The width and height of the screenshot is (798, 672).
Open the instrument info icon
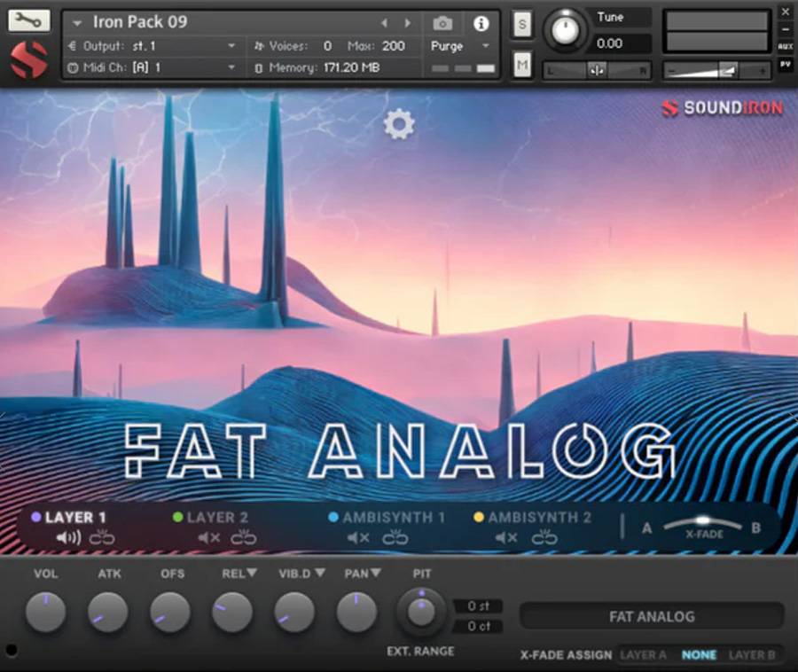click(x=481, y=23)
